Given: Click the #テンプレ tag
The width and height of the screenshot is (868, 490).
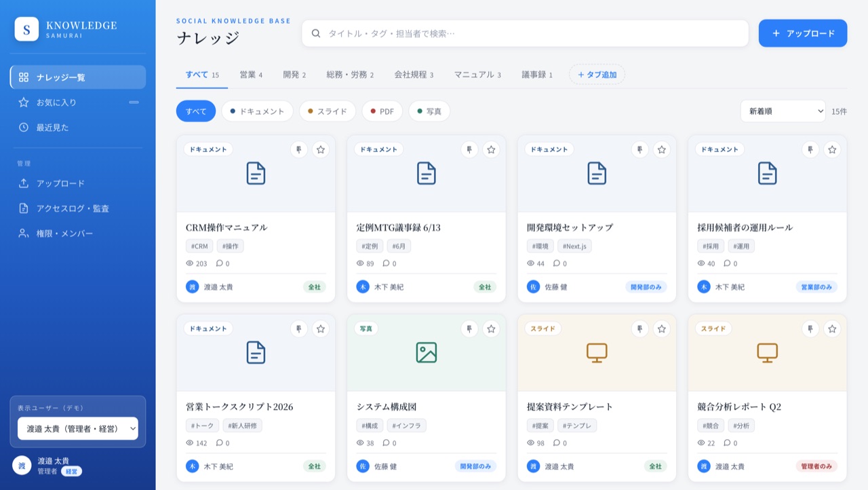Looking at the screenshot, I should pos(577,426).
